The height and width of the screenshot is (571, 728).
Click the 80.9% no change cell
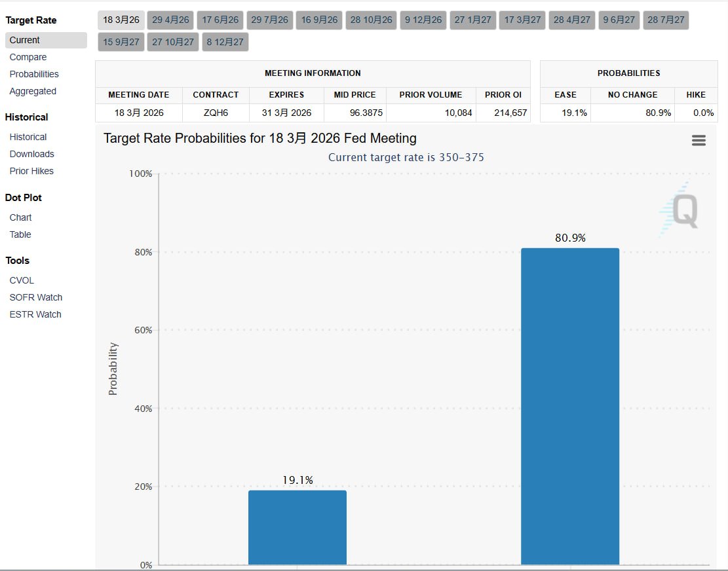coord(633,113)
